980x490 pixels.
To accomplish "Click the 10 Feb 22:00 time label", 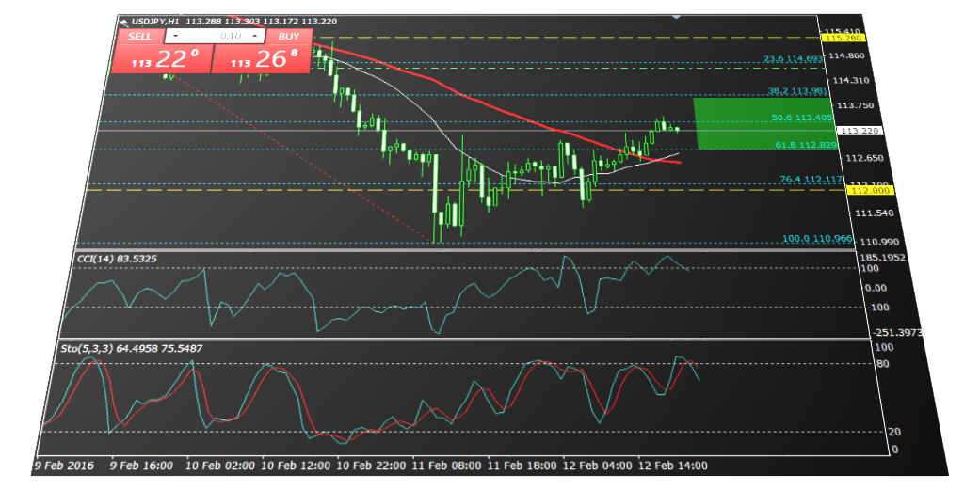I will [371, 466].
